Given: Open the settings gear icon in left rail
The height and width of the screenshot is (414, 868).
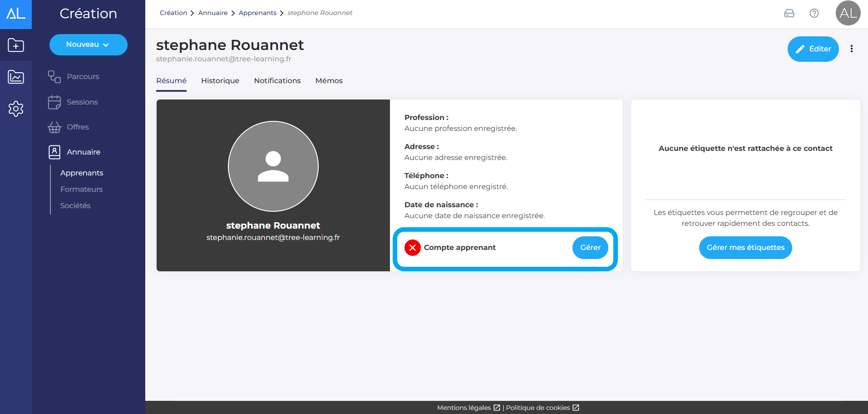Looking at the screenshot, I should 16,109.
